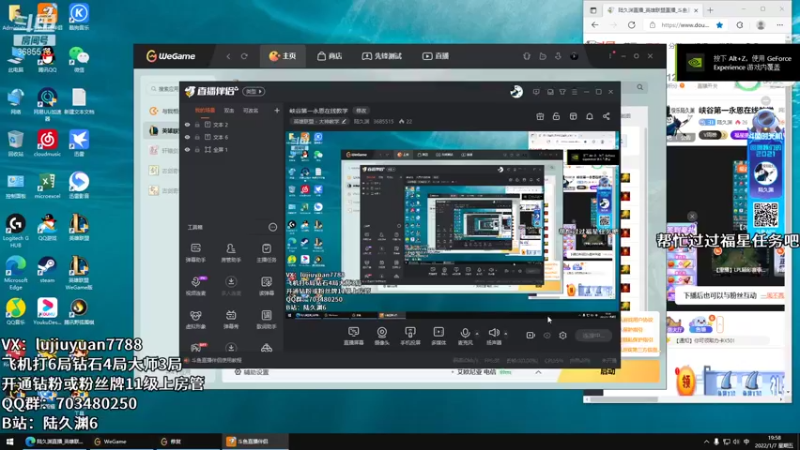The height and width of the screenshot is (450, 800).
Task: Click the WeGame search box
Action: [x=163, y=89]
